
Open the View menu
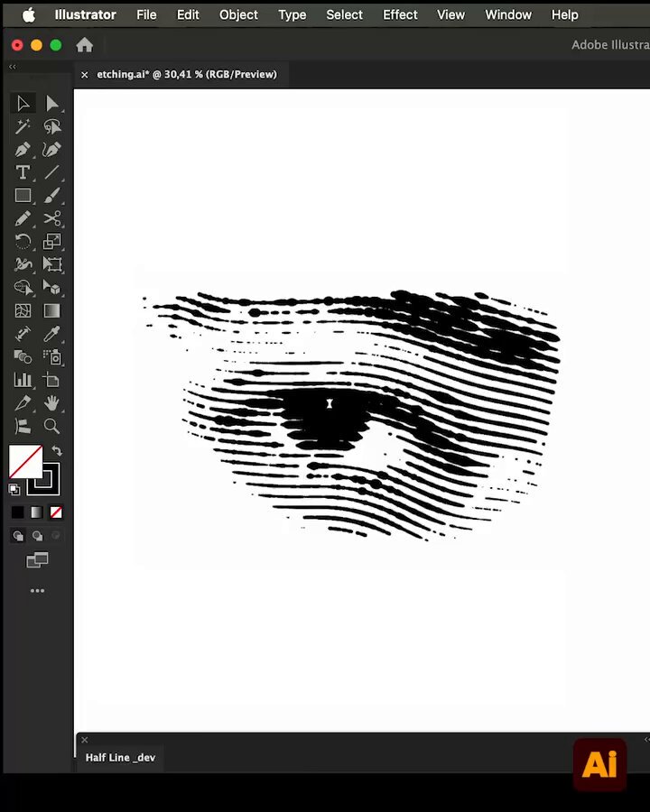tap(451, 14)
